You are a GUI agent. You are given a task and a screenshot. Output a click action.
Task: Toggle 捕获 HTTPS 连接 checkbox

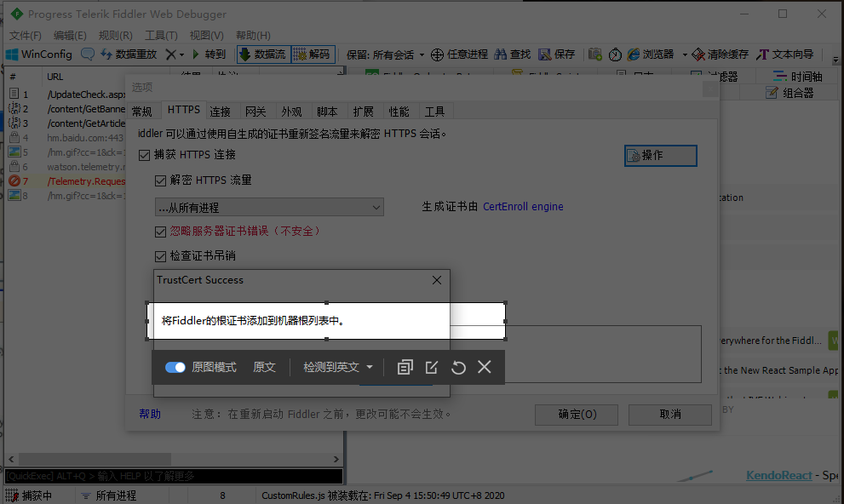tap(144, 156)
